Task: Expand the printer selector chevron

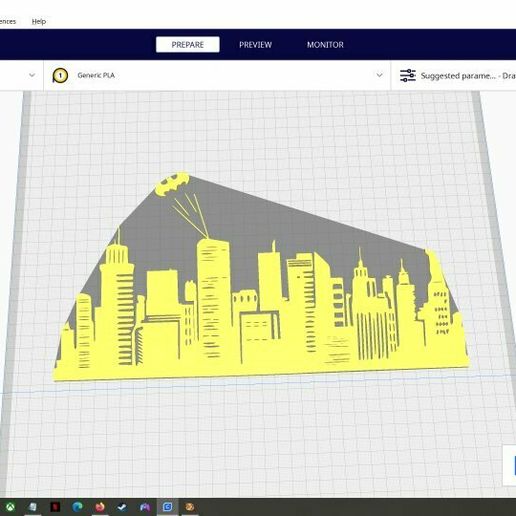Action: (32, 75)
